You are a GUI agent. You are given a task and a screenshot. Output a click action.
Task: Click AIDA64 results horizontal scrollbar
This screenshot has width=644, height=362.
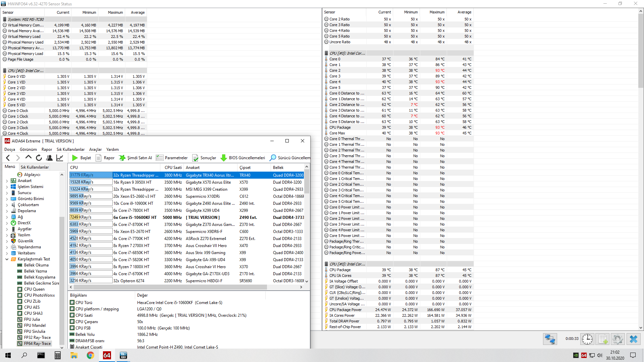pyautogui.click(x=170, y=287)
